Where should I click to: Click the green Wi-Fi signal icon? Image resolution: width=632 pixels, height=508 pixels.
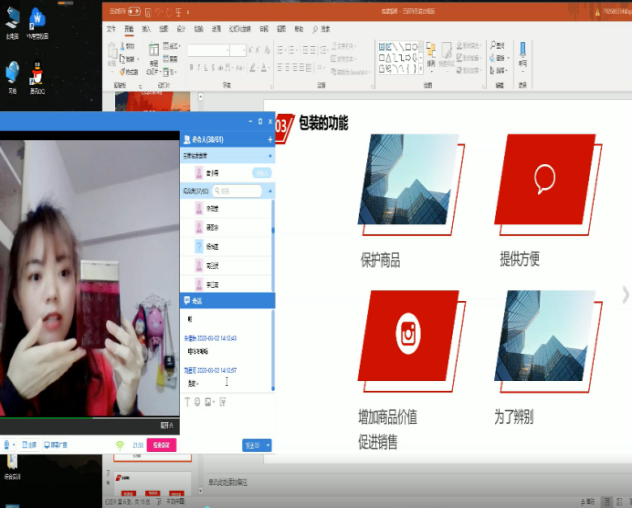120,445
